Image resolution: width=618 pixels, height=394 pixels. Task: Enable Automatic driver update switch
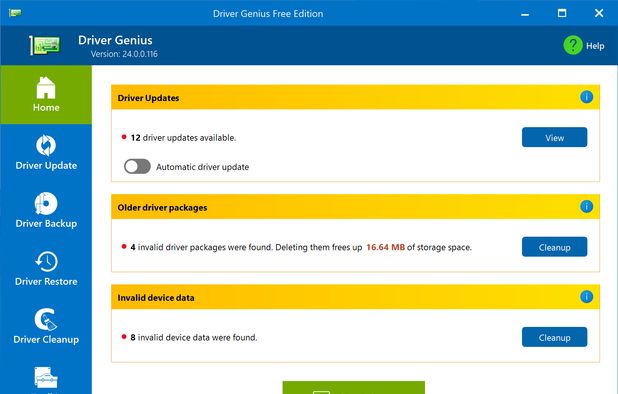pyautogui.click(x=137, y=166)
